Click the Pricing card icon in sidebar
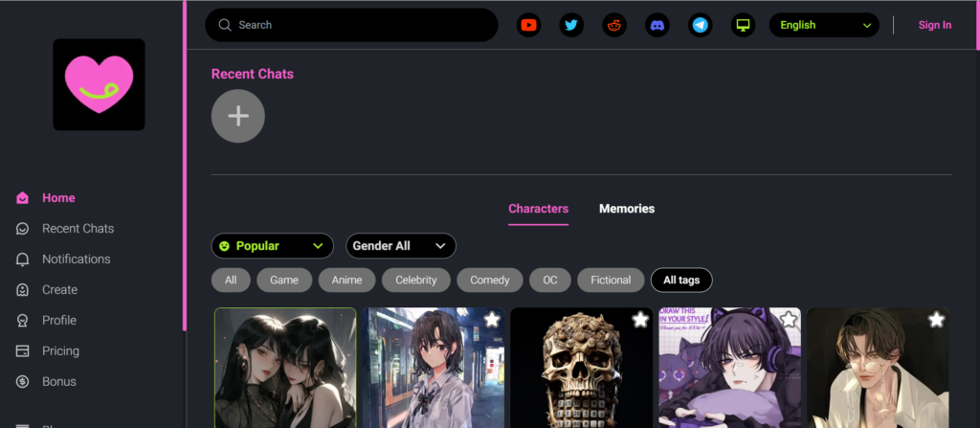This screenshot has width=980, height=428. click(23, 351)
